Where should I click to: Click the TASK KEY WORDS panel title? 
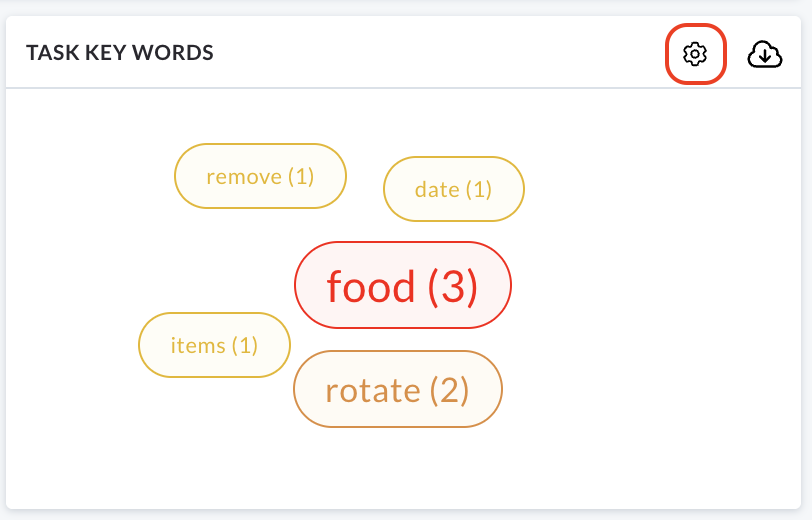(120, 53)
